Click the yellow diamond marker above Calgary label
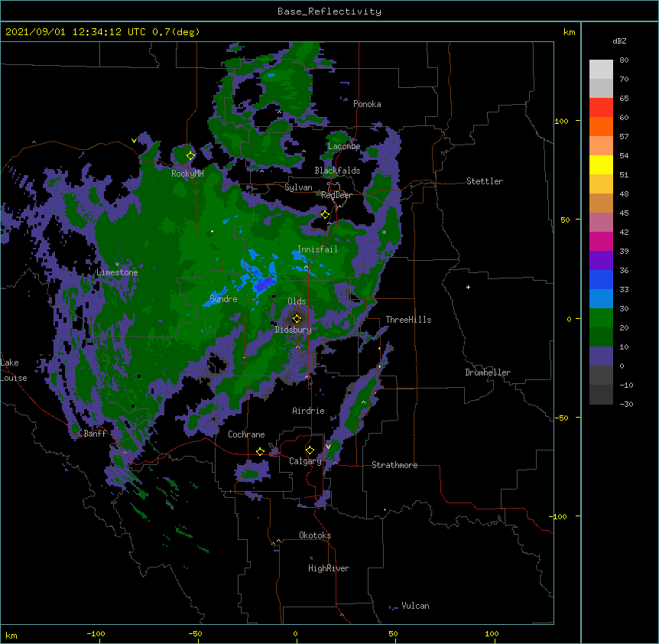This screenshot has width=659, height=644. pos(310,450)
